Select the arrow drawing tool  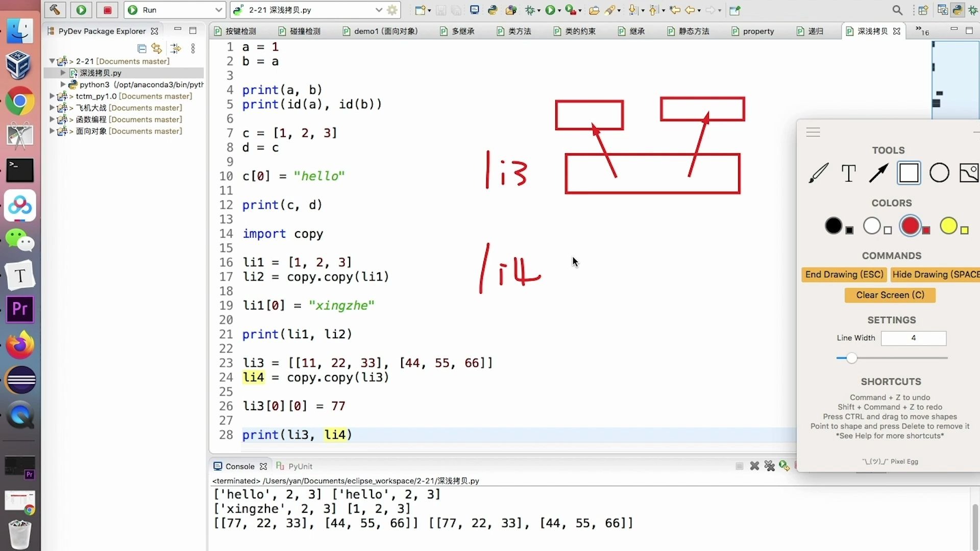[x=878, y=173]
